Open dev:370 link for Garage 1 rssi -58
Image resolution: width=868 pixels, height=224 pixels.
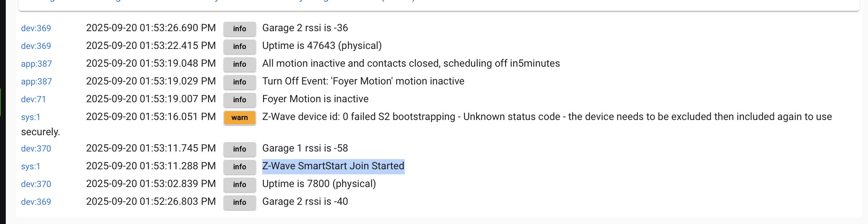pos(36,149)
